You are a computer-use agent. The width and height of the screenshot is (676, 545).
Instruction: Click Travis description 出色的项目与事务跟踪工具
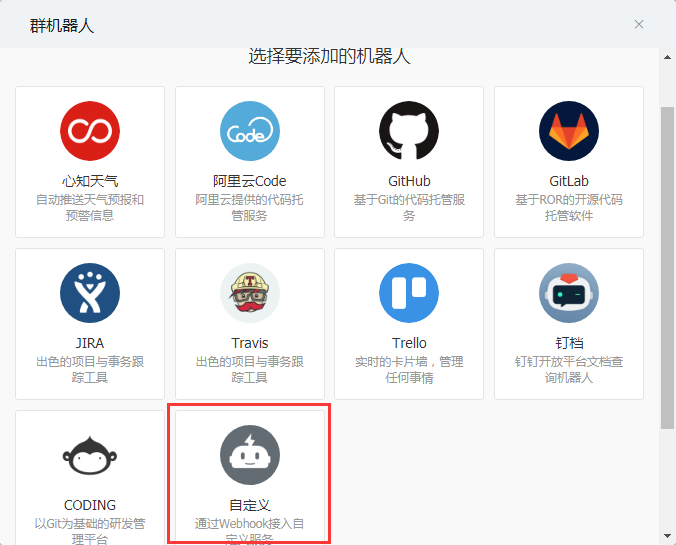(x=250, y=370)
